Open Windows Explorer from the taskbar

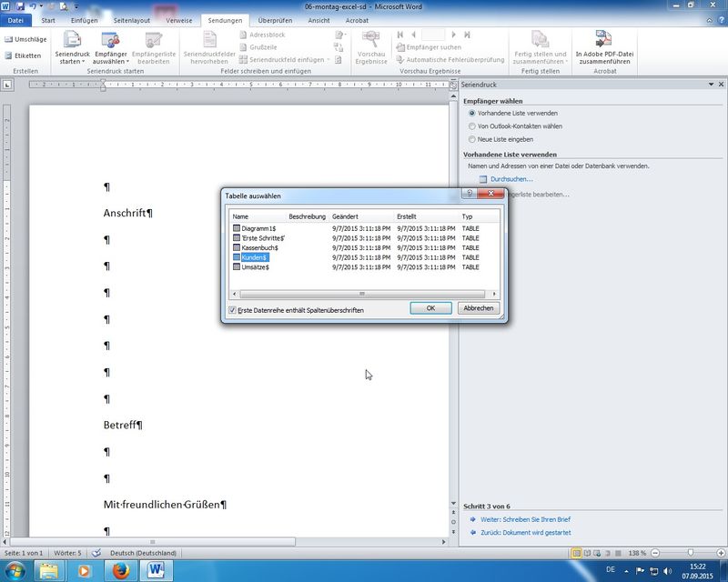pyautogui.click(x=49, y=570)
